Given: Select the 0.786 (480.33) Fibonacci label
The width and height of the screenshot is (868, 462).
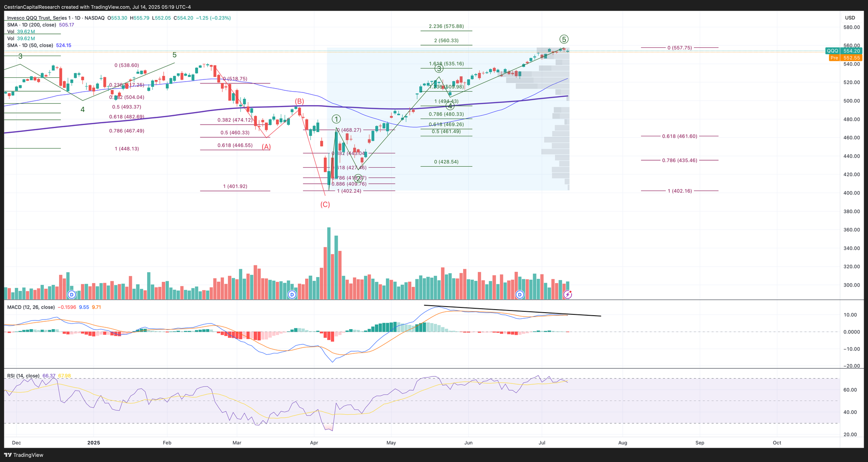Looking at the screenshot, I should tap(446, 114).
